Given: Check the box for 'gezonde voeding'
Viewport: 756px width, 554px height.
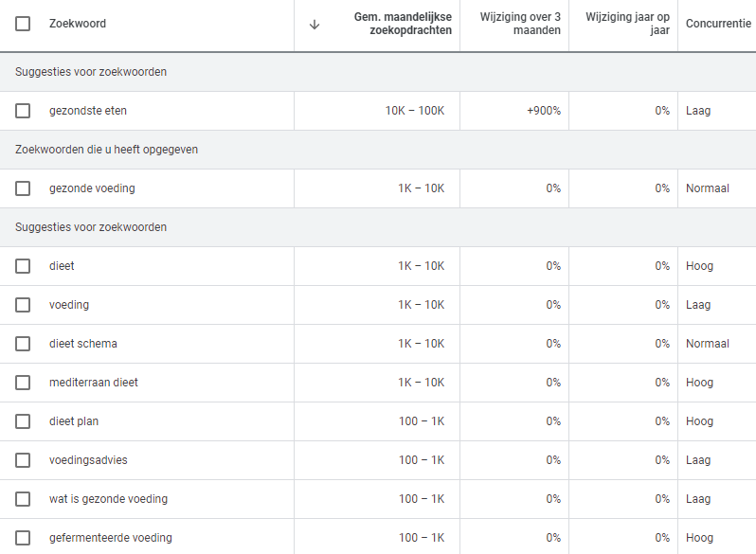Looking at the screenshot, I should (23, 188).
